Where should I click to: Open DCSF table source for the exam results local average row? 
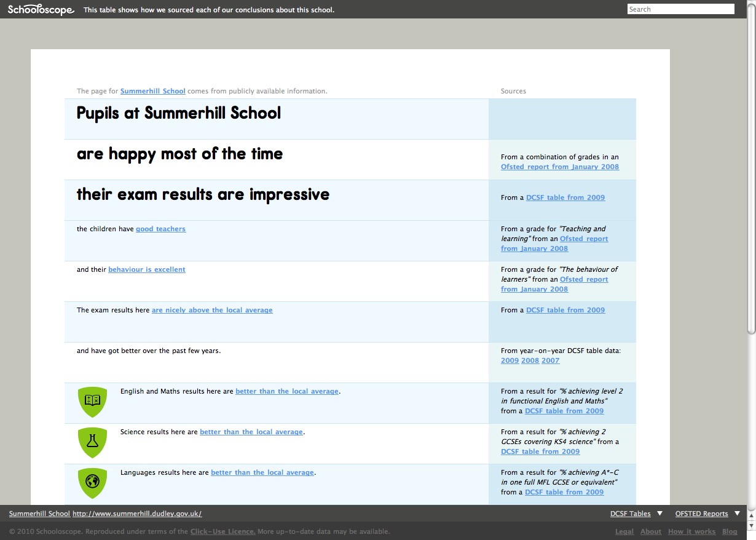[565, 310]
